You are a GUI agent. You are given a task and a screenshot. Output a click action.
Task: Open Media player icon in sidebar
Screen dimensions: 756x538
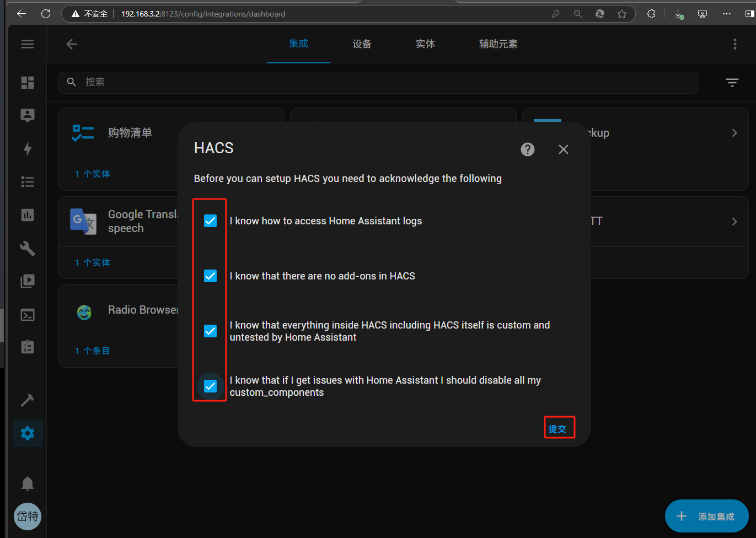tap(28, 281)
